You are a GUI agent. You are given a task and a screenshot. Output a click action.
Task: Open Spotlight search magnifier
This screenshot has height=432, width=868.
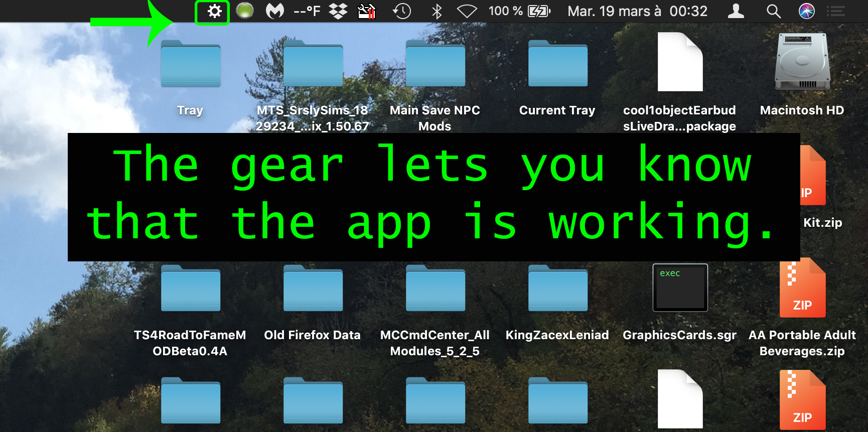(774, 11)
